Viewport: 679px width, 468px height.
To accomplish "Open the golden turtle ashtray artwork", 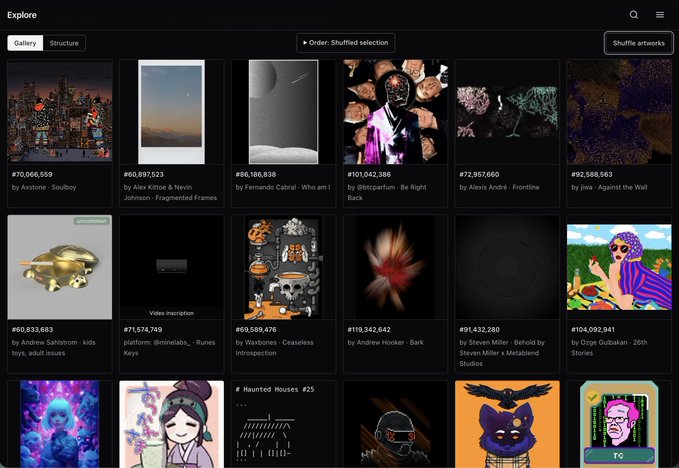I will pos(60,267).
